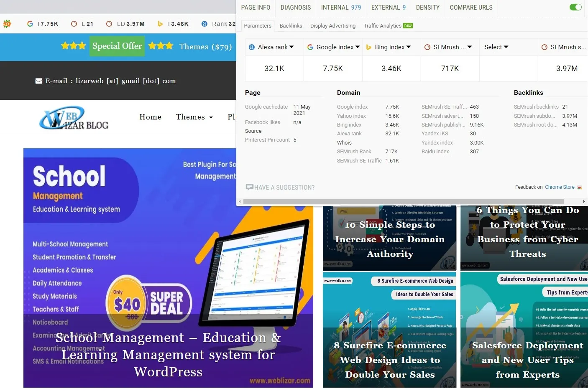Click the SEMrush circle icon in the last column header
The width and height of the screenshot is (588, 391).
point(545,47)
